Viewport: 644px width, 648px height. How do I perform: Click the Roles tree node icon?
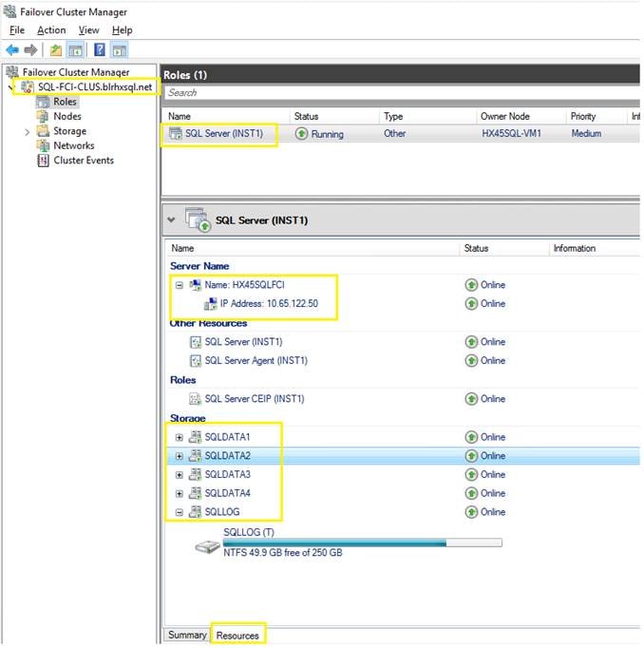(x=43, y=102)
